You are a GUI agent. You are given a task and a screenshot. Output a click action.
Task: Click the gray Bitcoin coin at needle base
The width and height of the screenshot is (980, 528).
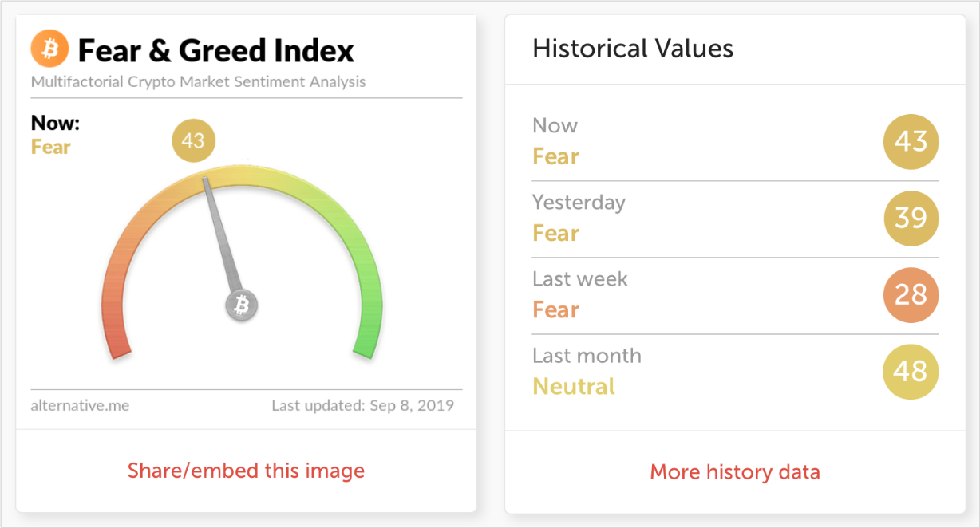(242, 305)
